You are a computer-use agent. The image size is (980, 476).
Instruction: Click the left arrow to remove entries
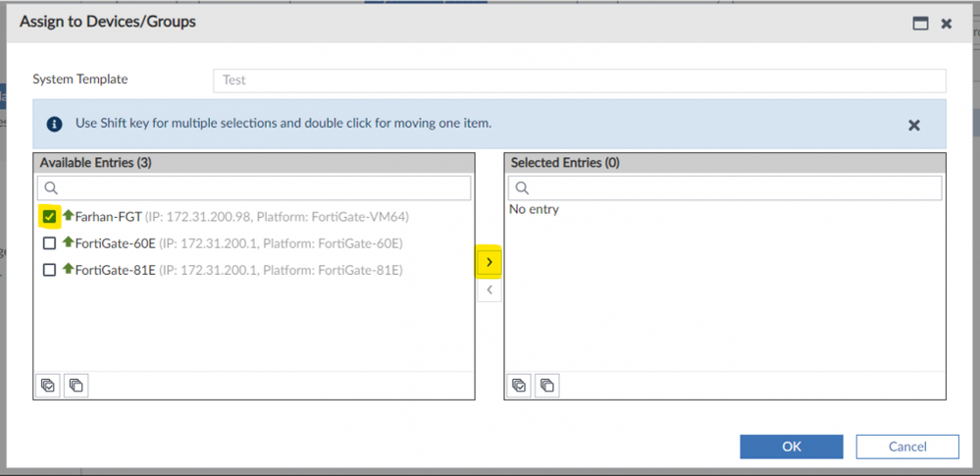[489, 291]
